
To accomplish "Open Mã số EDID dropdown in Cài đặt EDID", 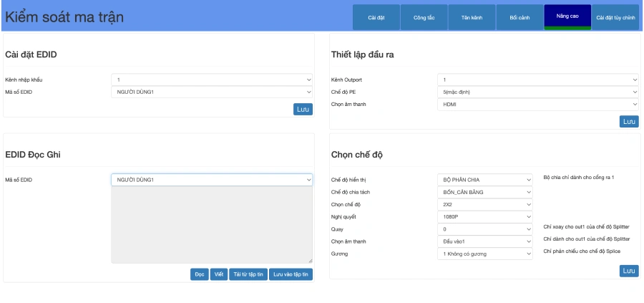I will point(212,92).
